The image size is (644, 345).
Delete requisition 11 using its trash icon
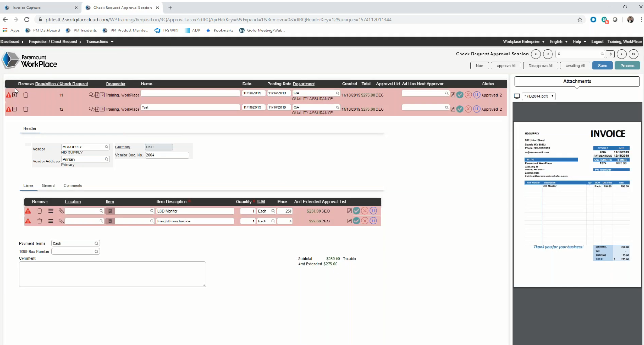click(26, 95)
